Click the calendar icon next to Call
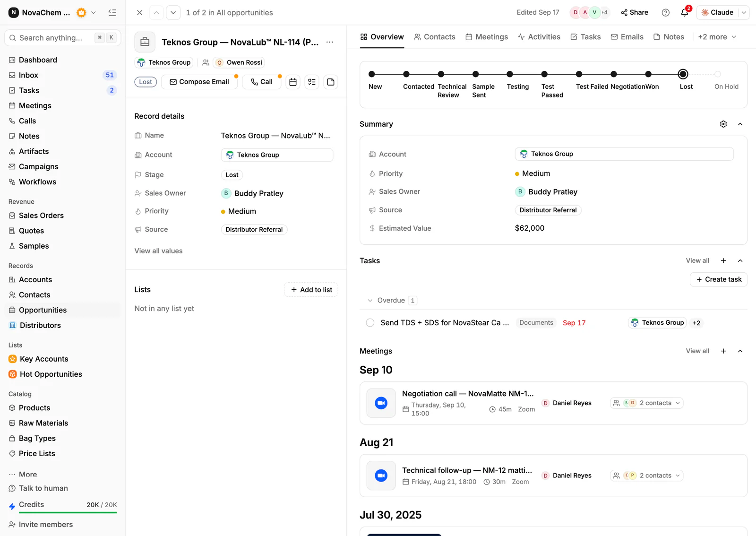Image resolution: width=756 pixels, height=536 pixels. [x=293, y=82]
